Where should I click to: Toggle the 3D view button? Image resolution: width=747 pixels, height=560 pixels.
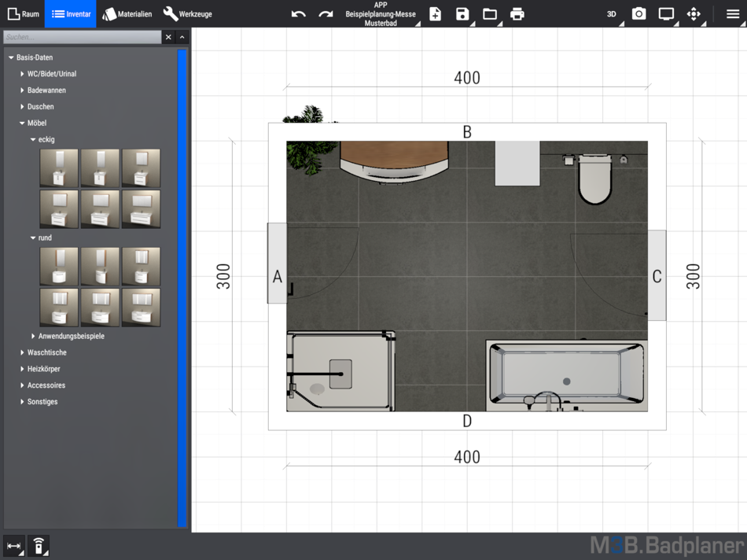[x=612, y=14]
